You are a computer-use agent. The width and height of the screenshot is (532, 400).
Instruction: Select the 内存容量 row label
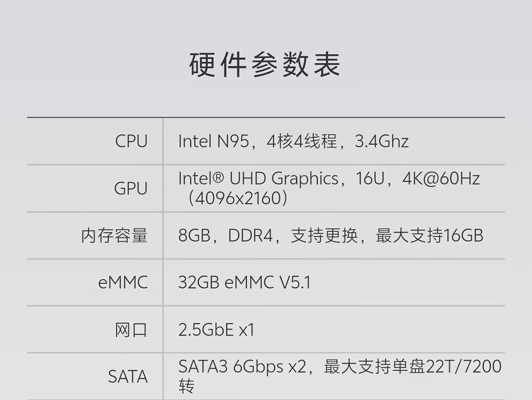click(x=114, y=235)
